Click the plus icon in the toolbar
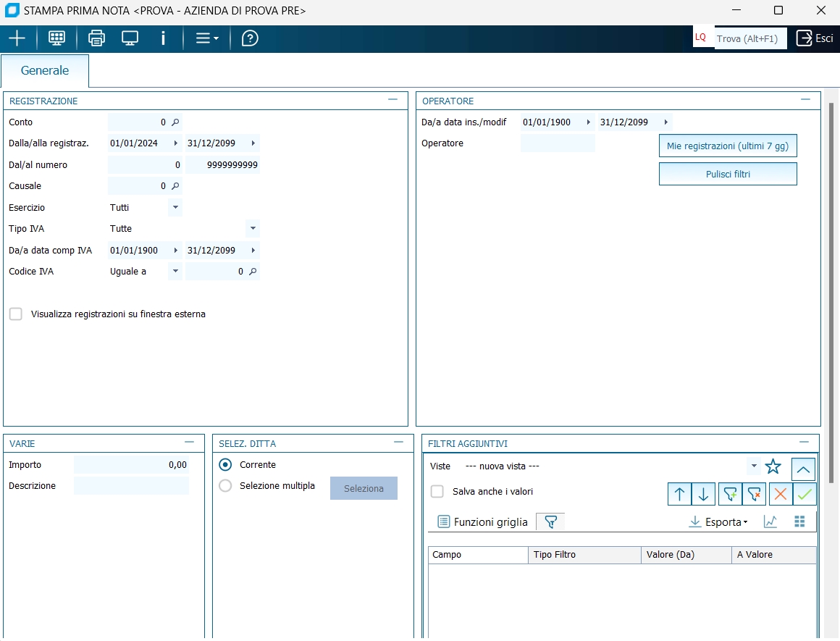This screenshot has height=641, width=840. point(17,38)
